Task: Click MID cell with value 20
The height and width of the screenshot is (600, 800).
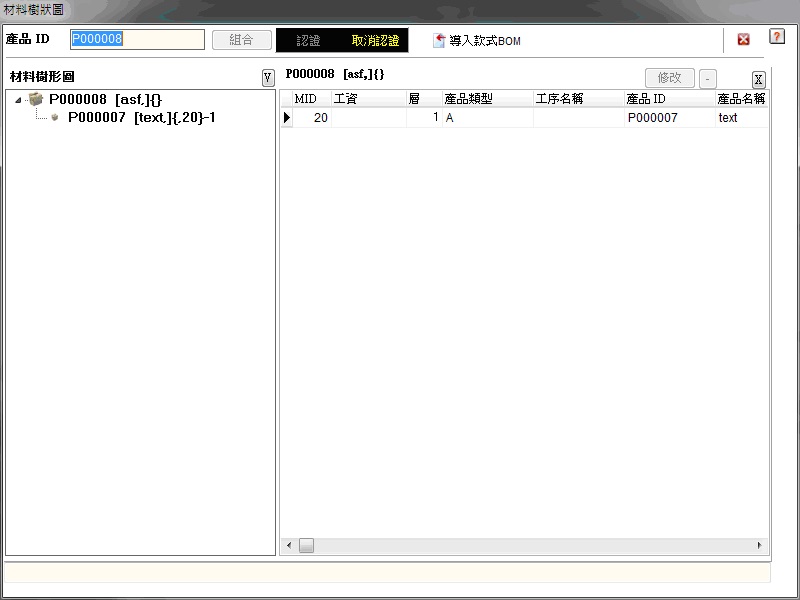Action: (x=312, y=117)
